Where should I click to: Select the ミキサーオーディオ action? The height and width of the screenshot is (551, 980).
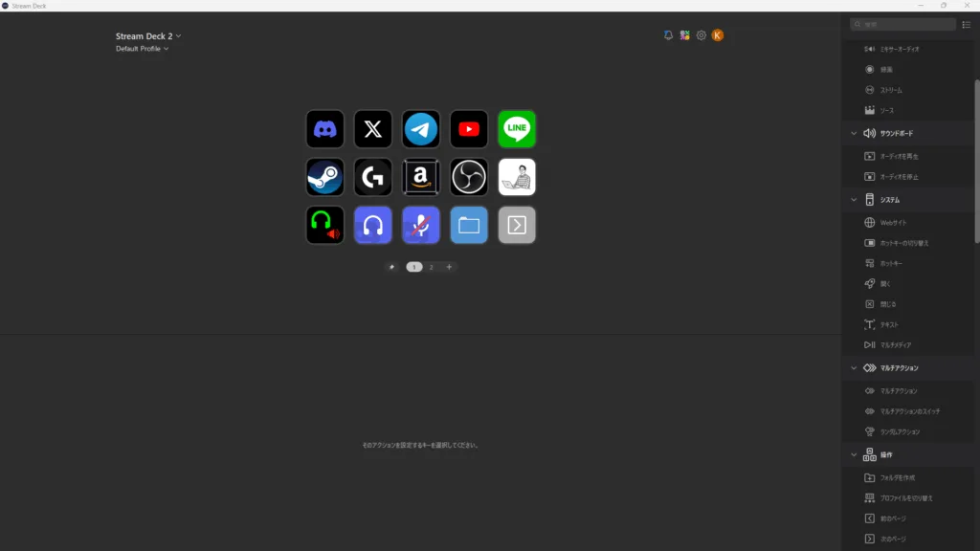(908, 49)
